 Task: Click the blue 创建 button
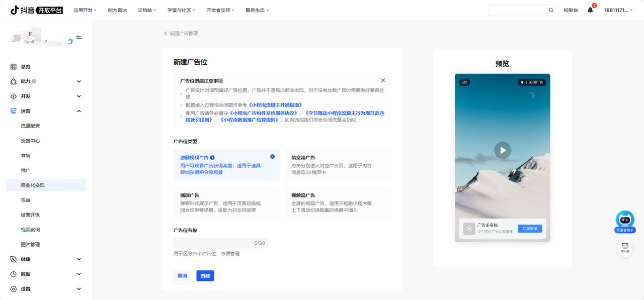coord(205,275)
